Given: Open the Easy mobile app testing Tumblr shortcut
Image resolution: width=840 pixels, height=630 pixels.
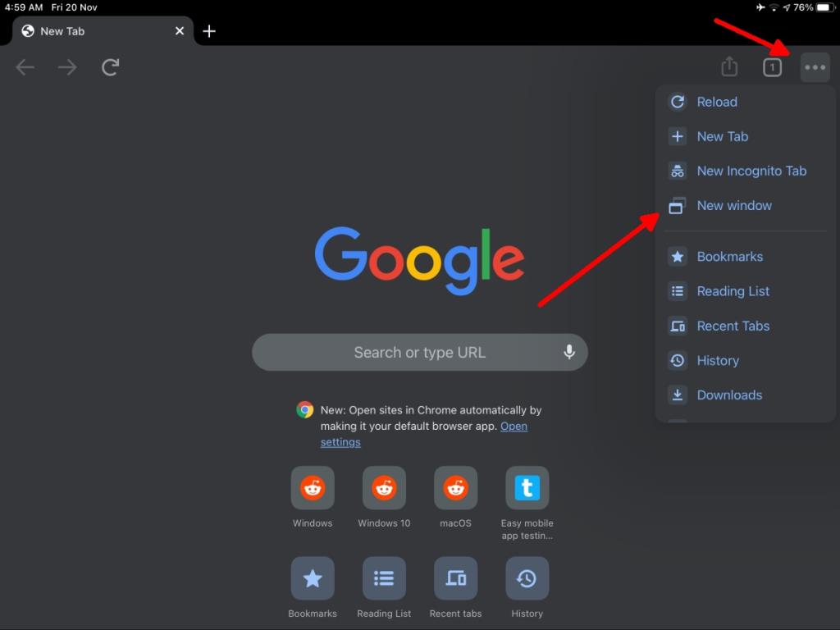Looking at the screenshot, I should pyautogui.click(x=527, y=486).
